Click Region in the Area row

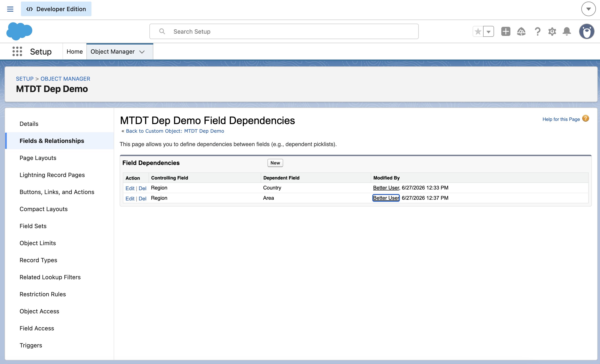tap(159, 198)
